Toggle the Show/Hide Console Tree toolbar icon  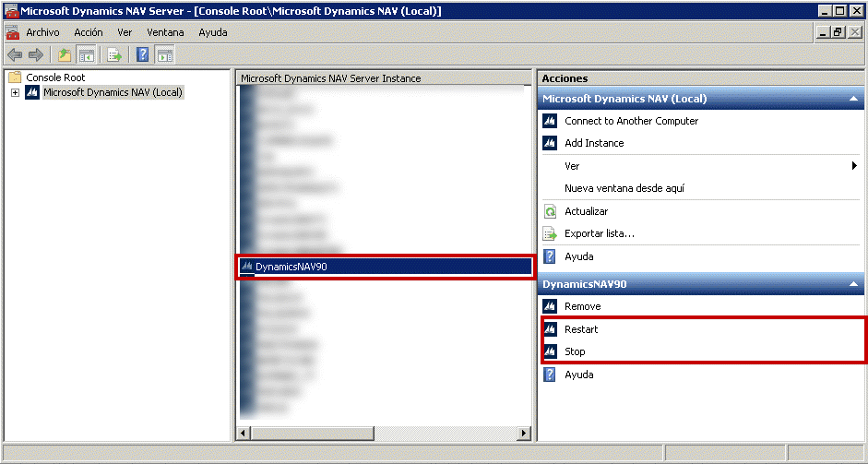[86, 55]
